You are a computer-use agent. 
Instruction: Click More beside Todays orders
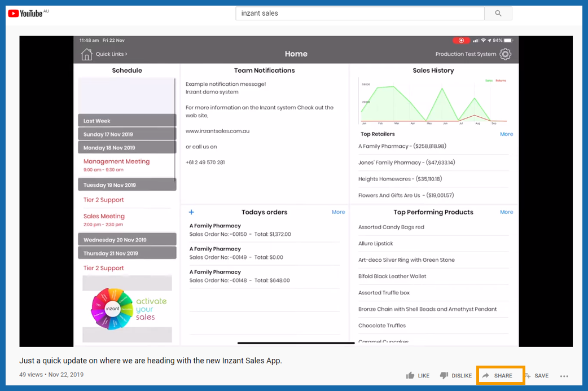(338, 212)
